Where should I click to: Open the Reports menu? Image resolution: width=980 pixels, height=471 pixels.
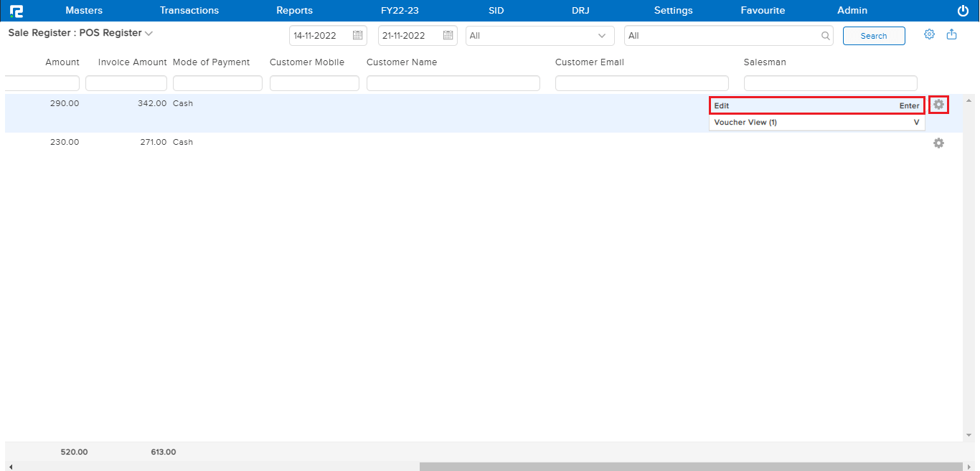294,11
